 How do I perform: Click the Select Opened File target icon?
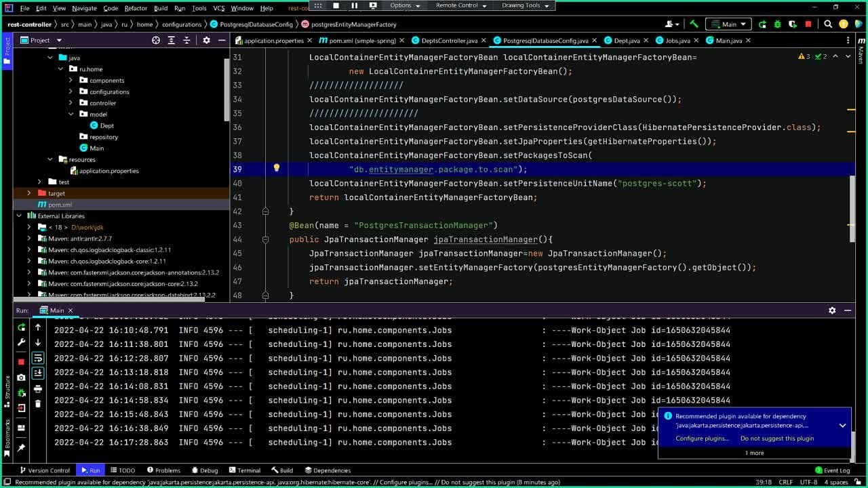click(x=156, y=41)
